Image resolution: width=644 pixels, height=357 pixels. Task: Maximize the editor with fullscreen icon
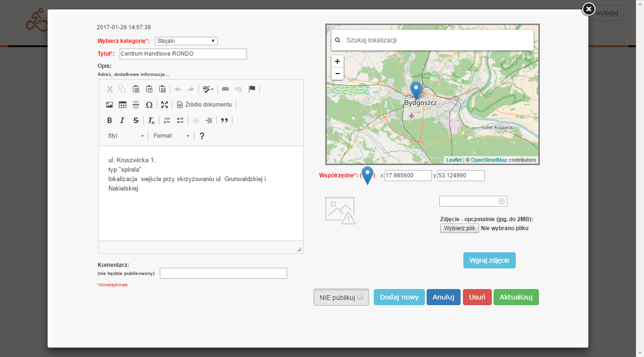click(x=165, y=105)
